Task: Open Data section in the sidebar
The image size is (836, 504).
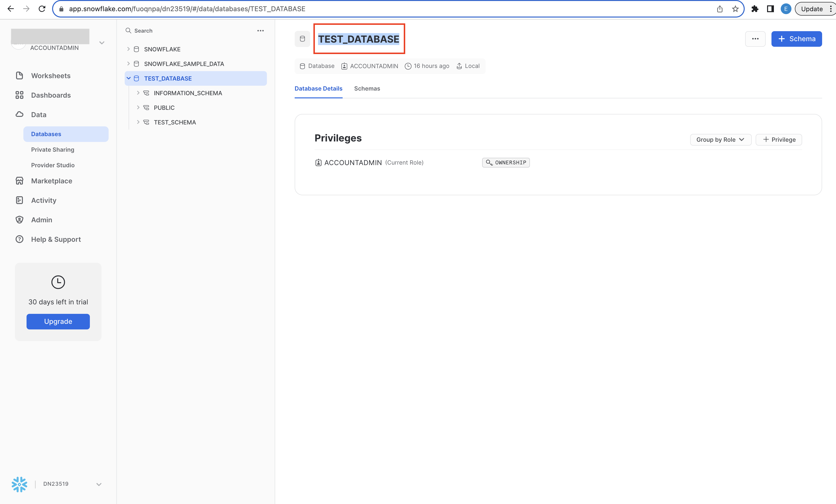Action: click(39, 115)
